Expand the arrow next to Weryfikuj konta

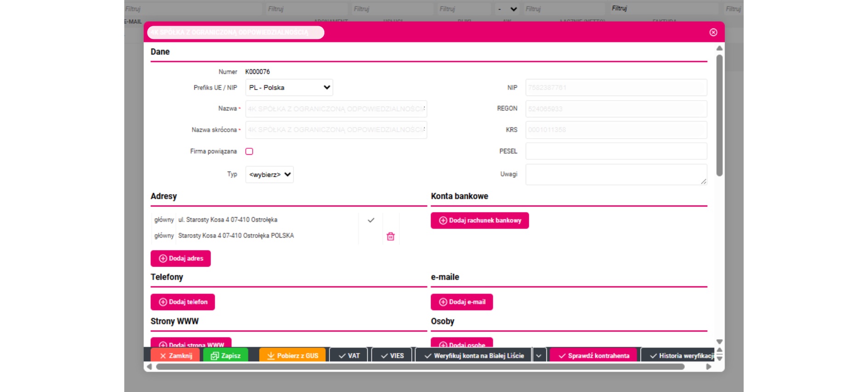point(539,356)
